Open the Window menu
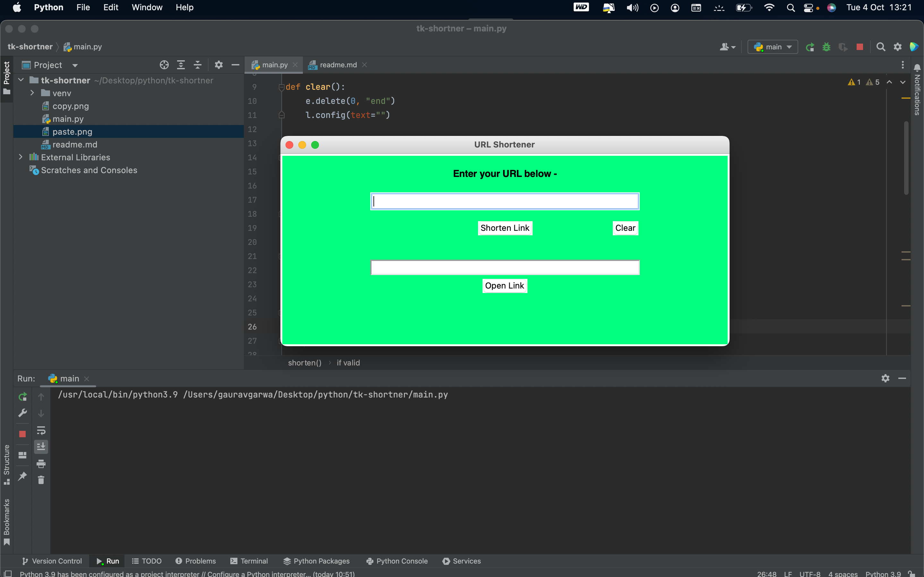Image resolution: width=924 pixels, height=577 pixels. point(147,7)
